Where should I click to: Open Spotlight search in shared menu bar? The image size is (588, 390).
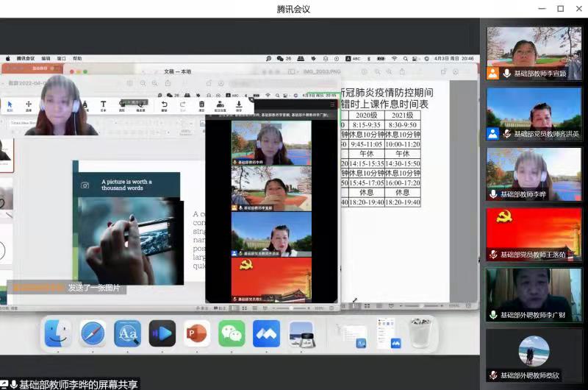[406, 59]
